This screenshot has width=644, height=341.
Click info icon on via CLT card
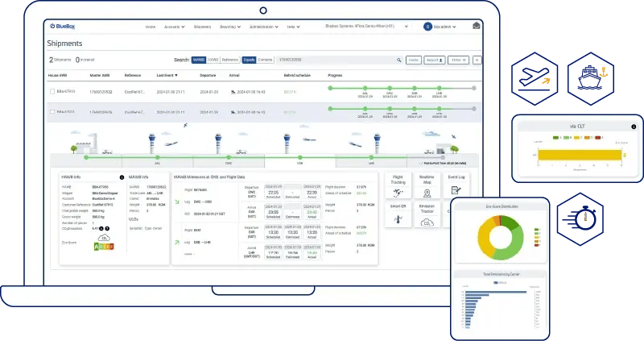[x=634, y=127]
